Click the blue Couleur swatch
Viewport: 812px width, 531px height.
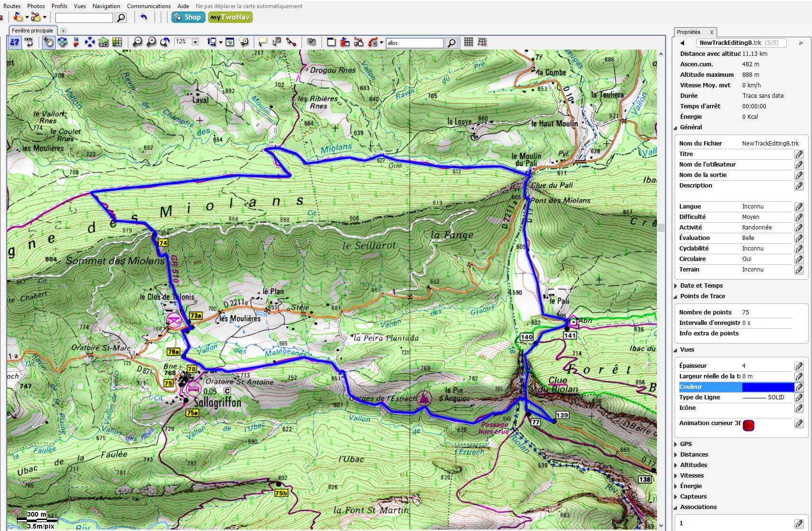point(768,387)
